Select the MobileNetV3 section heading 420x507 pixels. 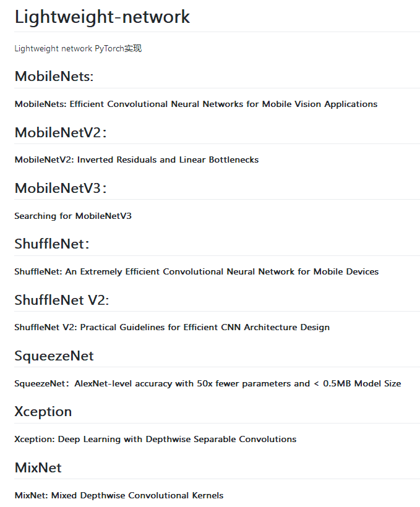pyautogui.click(x=61, y=188)
